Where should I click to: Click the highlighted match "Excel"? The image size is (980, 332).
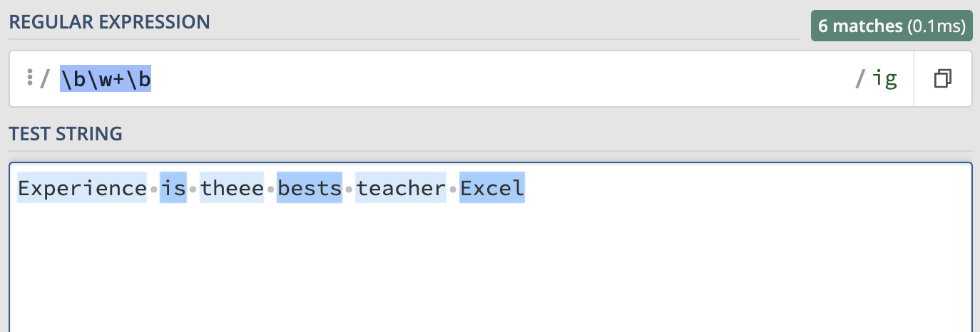coord(492,188)
